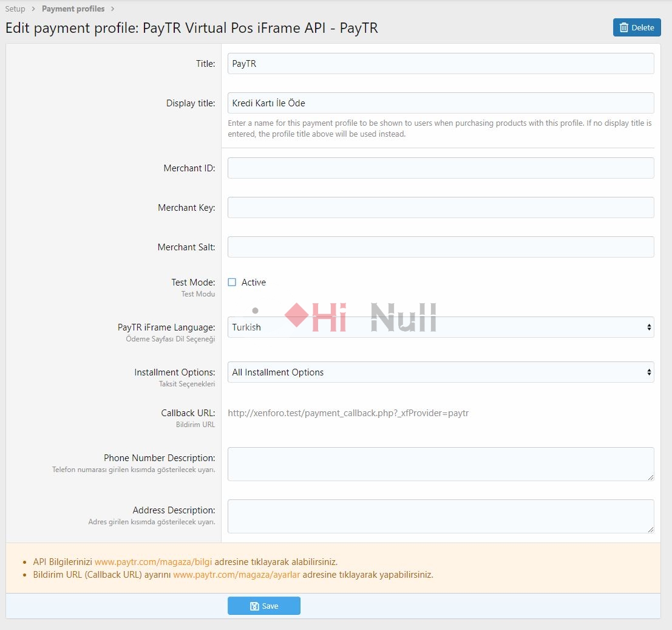Screen dimensions: 672x630
Task: Click the Address Description resize handle
Action: tap(651, 530)
